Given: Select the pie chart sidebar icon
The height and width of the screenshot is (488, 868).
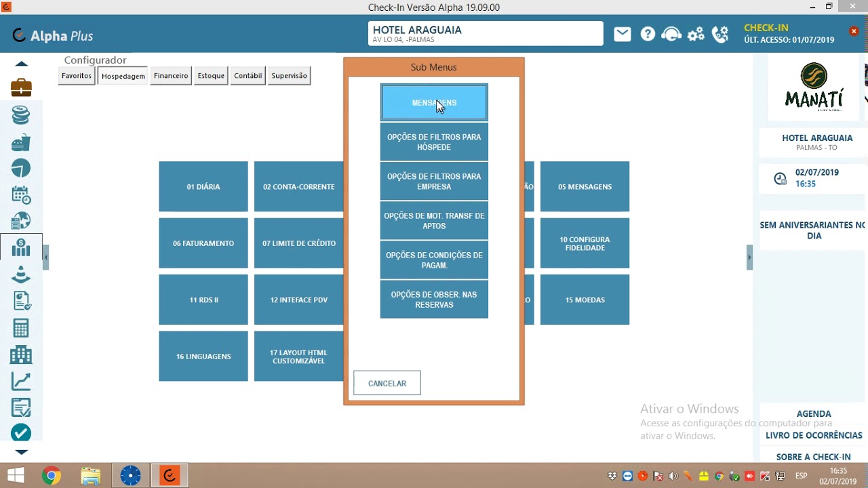Looking at the screenshot, I should [21, 168].
